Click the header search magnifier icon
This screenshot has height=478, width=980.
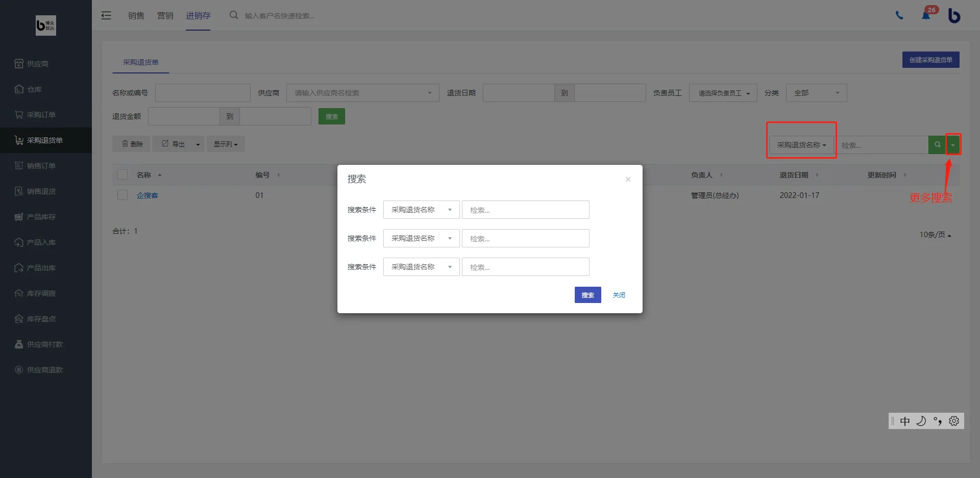pos(234,15)
